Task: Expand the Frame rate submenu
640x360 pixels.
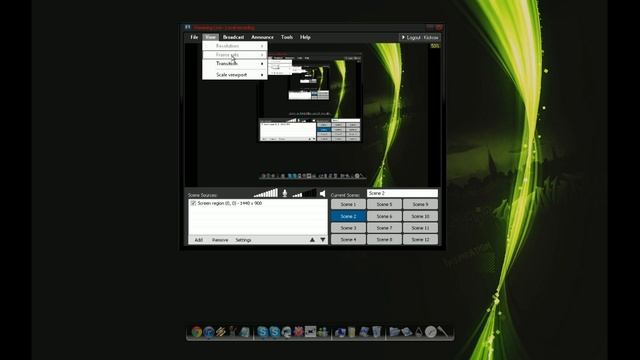Action: pos(235,55)
